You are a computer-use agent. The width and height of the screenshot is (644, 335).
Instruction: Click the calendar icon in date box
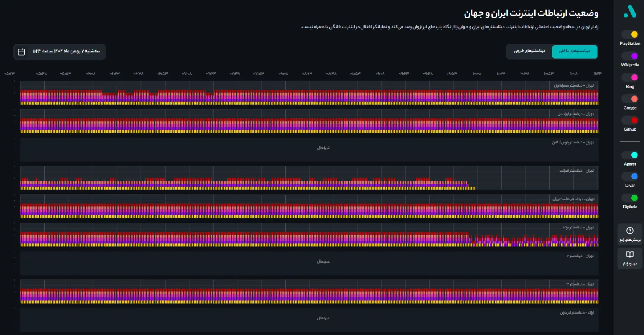click(x=21, y=52)
